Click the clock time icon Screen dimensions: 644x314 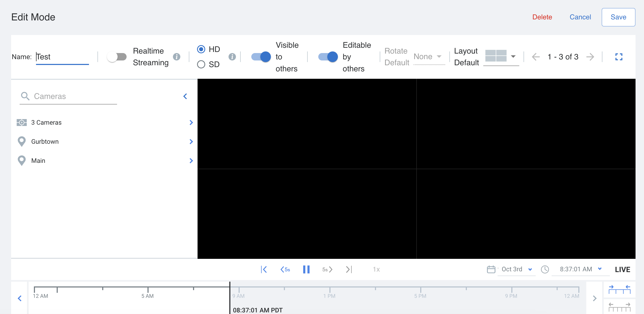point(545,269)
